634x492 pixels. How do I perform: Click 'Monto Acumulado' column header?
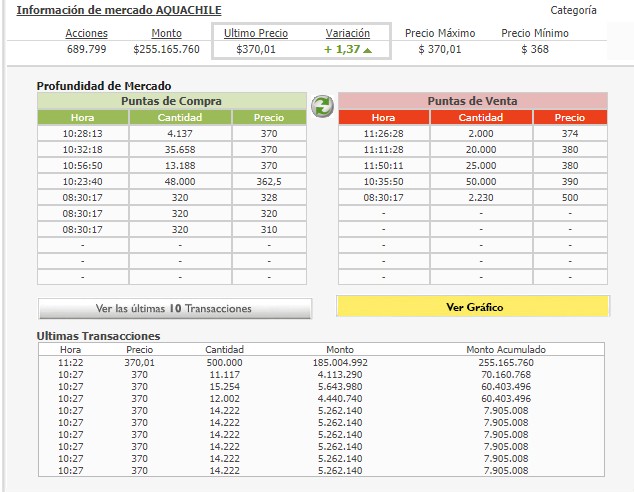point(506,350)
